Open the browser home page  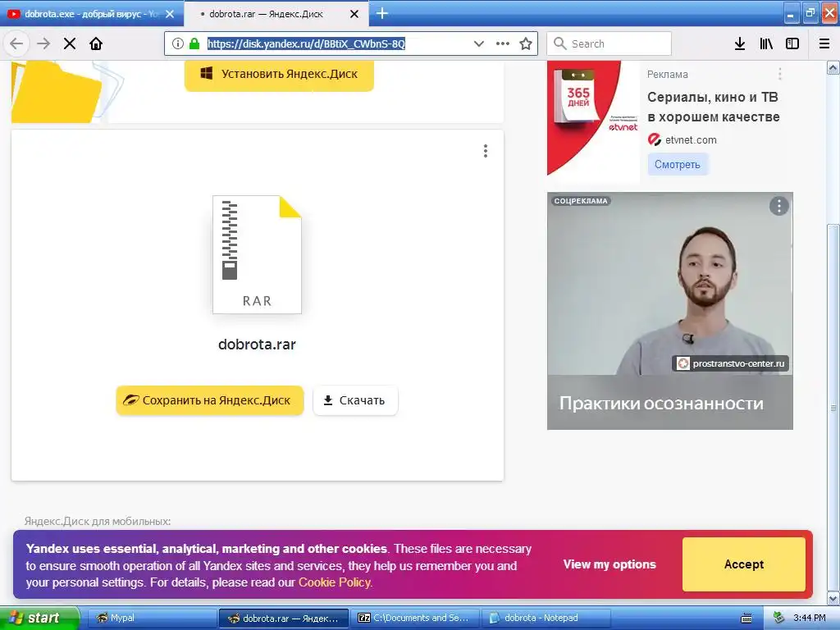(96, 43)
